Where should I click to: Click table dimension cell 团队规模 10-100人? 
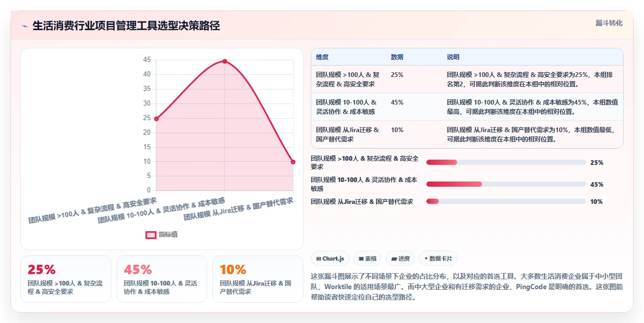click(x=347, y=107)
